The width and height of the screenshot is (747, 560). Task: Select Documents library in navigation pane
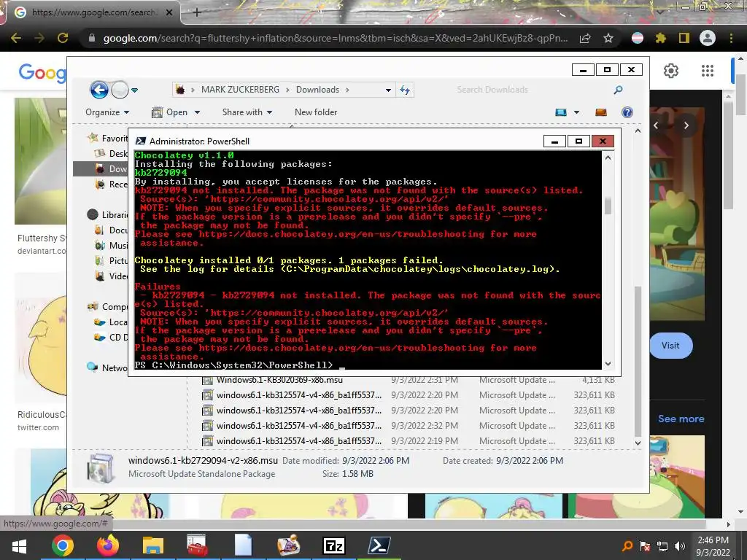coord(111,230)
